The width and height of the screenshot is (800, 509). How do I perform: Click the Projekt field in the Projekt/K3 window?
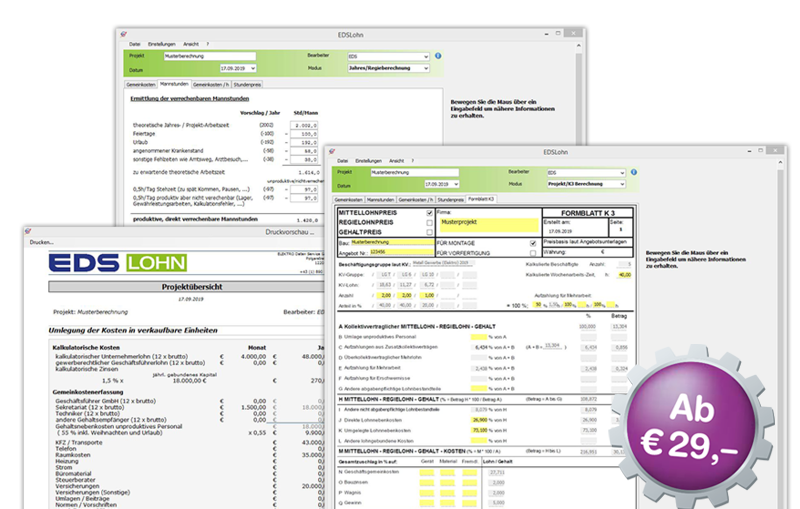(x=414, y=172)
